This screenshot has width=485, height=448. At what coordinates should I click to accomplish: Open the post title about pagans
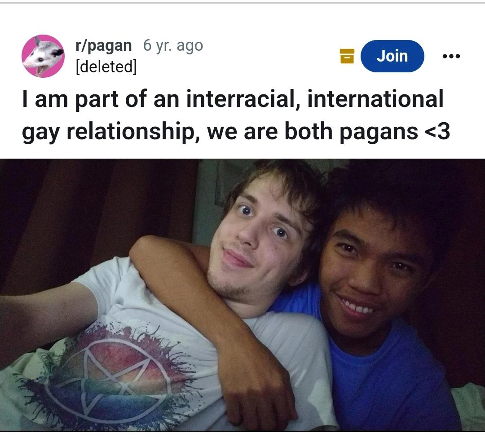236,115
